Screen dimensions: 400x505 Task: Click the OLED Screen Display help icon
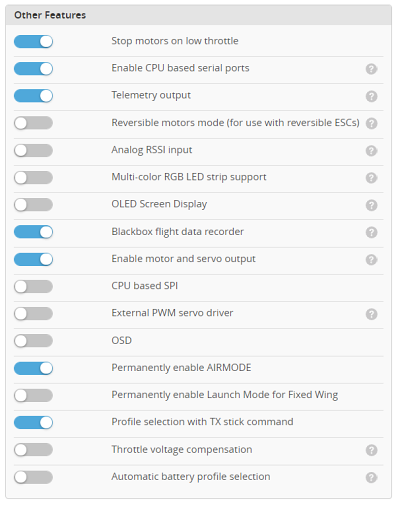[371, 205]
